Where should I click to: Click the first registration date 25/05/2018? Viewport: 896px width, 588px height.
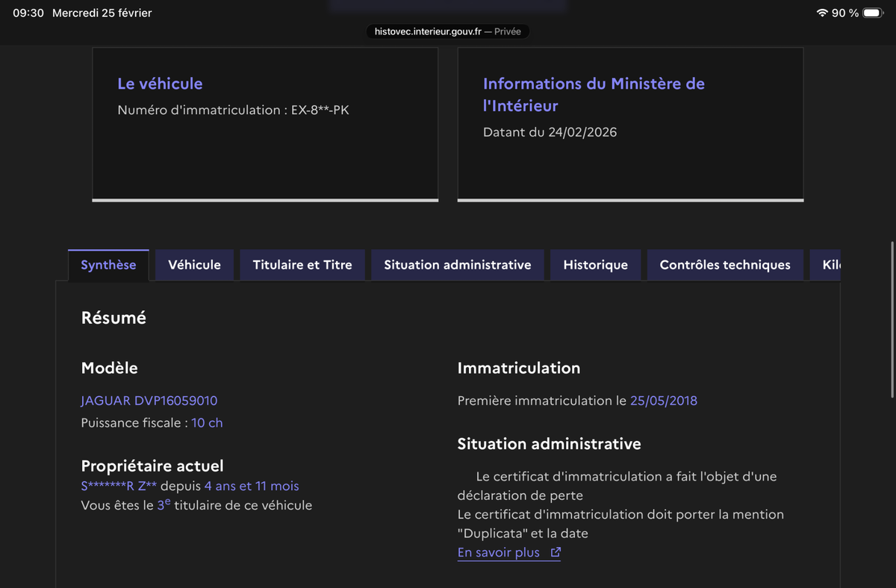pyautogui.click(x=663, y=401)
